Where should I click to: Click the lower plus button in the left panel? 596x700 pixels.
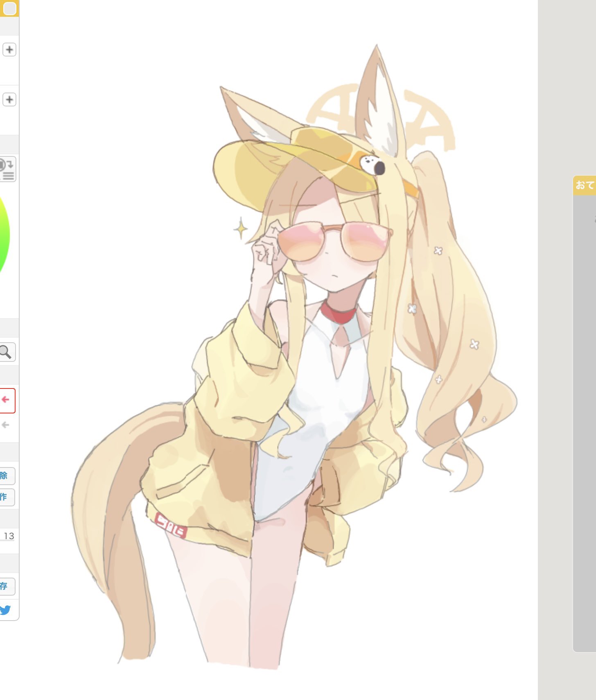9,99
